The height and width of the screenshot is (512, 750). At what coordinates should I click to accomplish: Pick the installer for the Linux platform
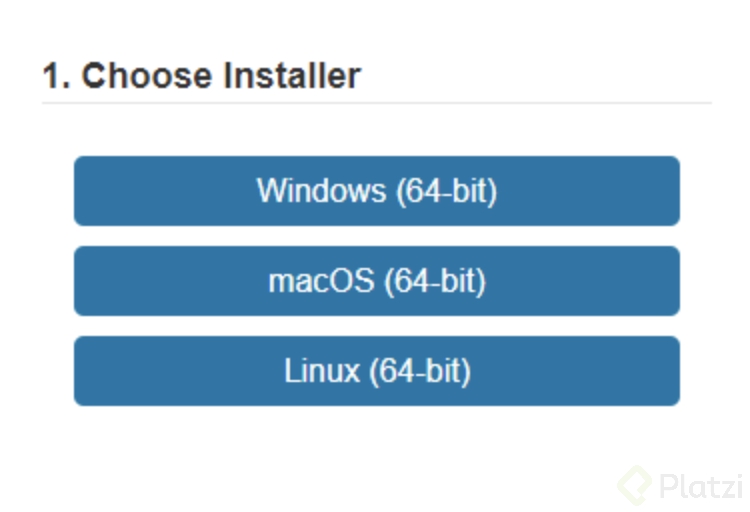(376, 371)
